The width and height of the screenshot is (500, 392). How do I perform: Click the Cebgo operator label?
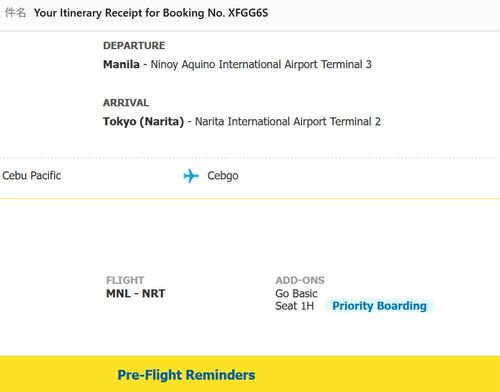(x=223, y=176)
